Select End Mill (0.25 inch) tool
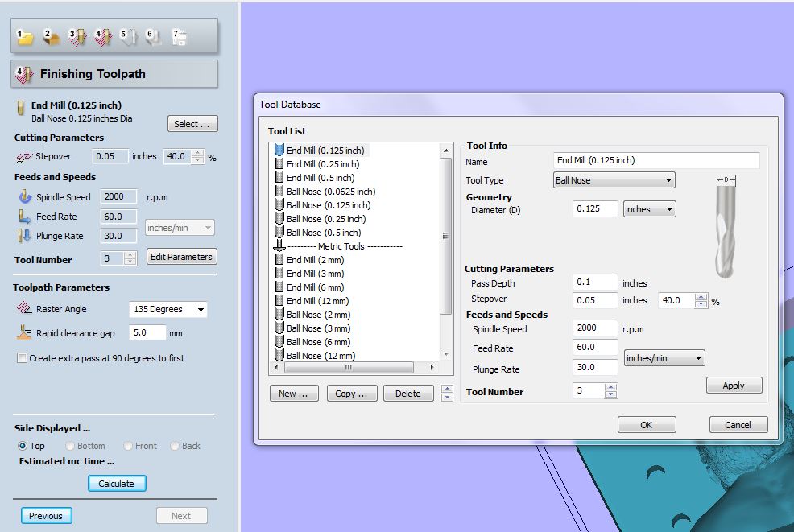The width and height of the screenshot is (794, 532). click(317, 164)
